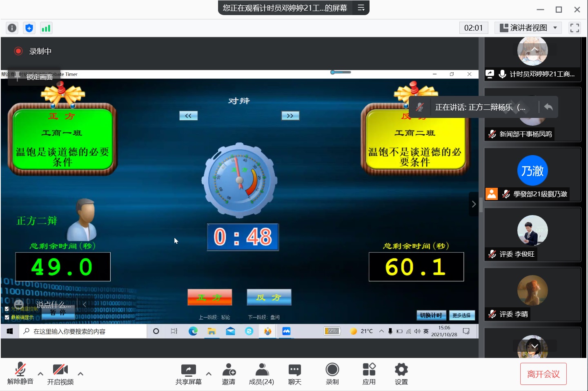The width and height of the screenshot is (588, 391).
Task: Open the Apps menu
Action: pyautogui.click(x=369, y=374)
